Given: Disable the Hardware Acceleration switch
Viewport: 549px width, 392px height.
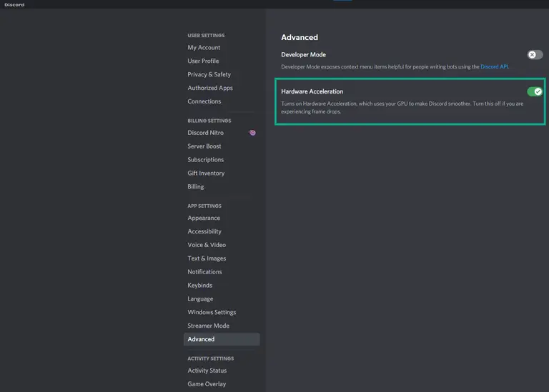Looking at the screenshot, I should tap(535, 91).
